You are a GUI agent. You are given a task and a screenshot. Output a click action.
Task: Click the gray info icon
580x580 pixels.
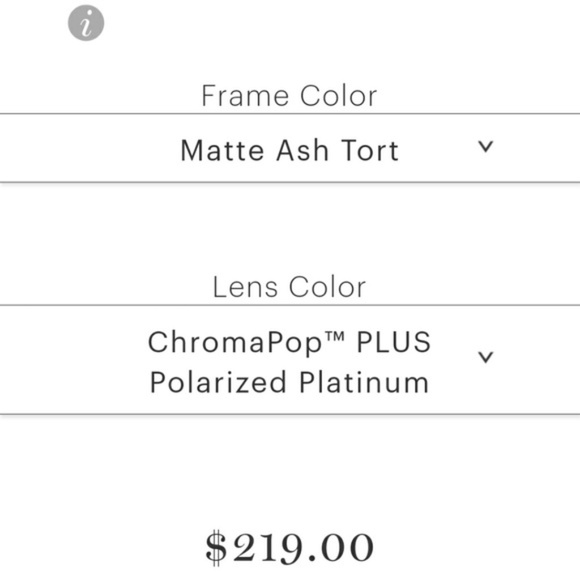[86, 23]
